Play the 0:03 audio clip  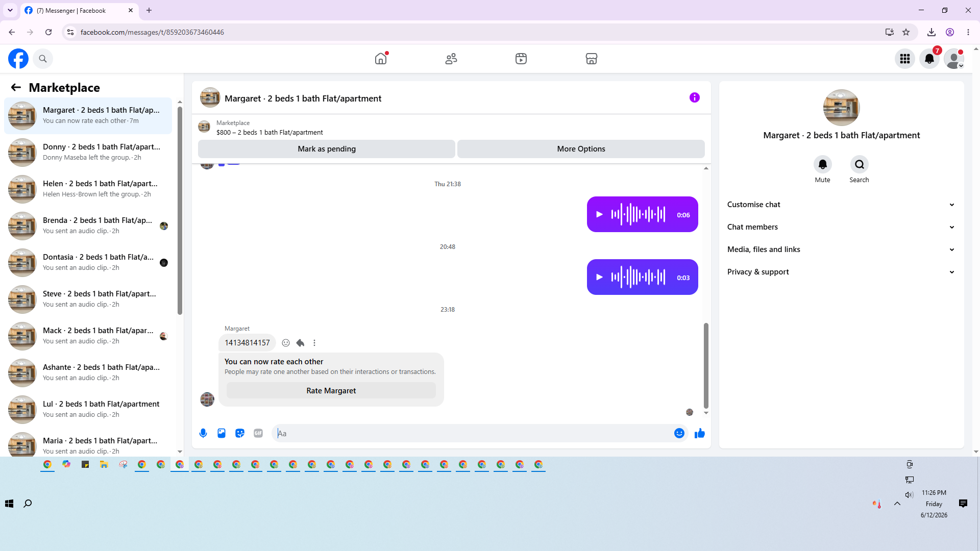(600, 277)
